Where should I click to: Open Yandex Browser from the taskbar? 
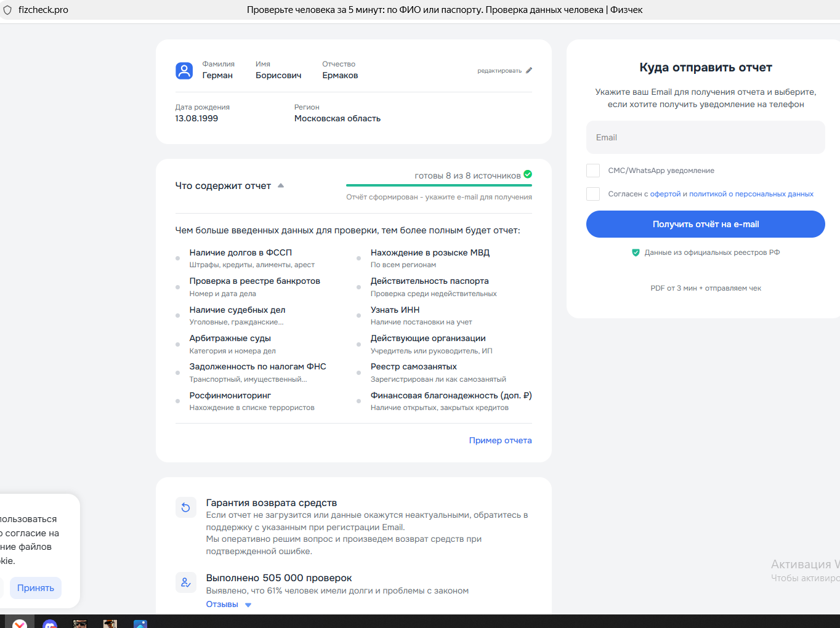coord(20,623)
